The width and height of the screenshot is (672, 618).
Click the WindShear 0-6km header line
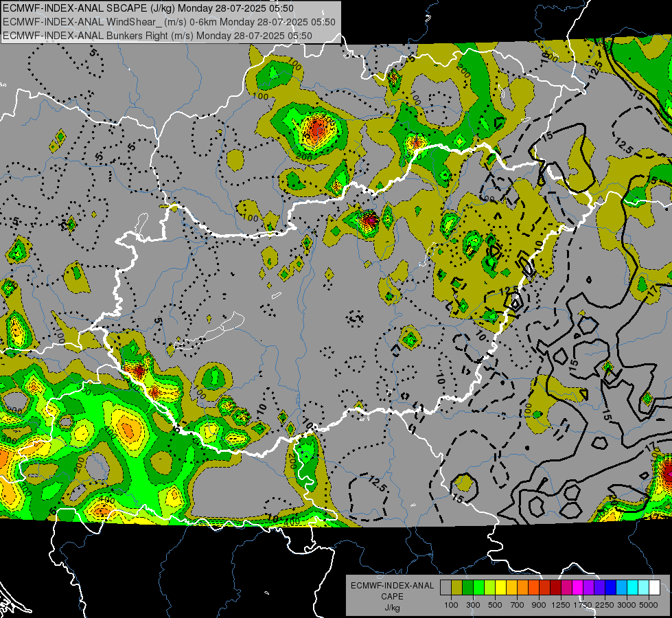(169, 22)
